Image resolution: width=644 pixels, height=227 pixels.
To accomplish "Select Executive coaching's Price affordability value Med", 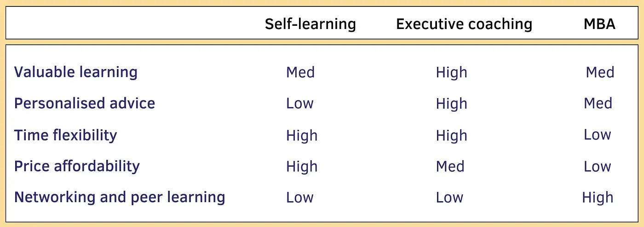I will coord(450,166).
